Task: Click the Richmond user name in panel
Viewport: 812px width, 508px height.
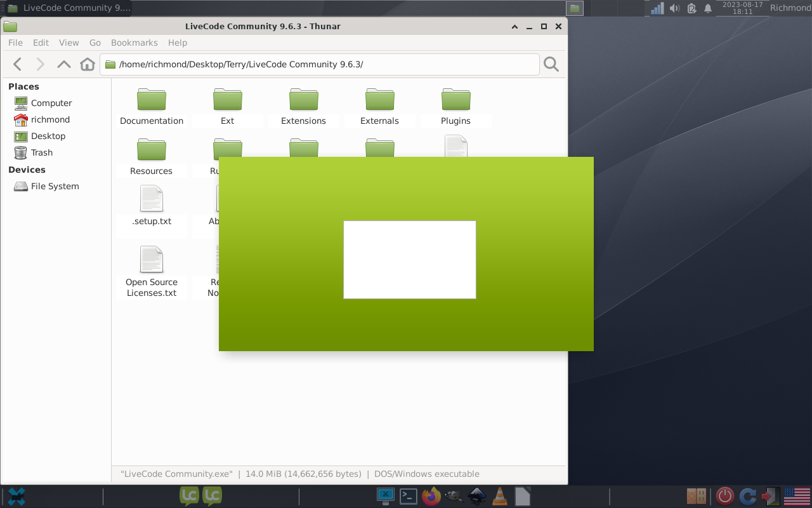Action: 790,8
